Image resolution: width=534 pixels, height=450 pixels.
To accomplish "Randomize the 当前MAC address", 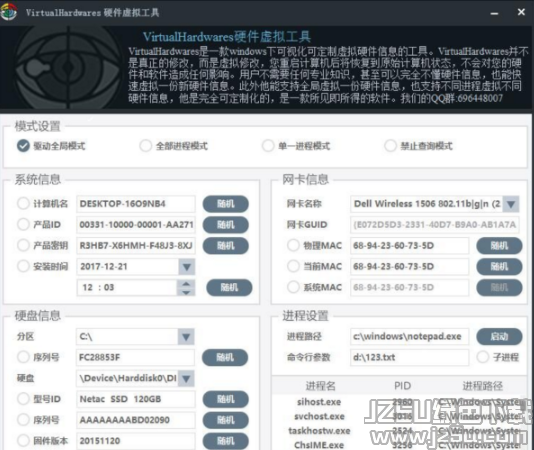I will pyautogui.click(x=499, y=266).
